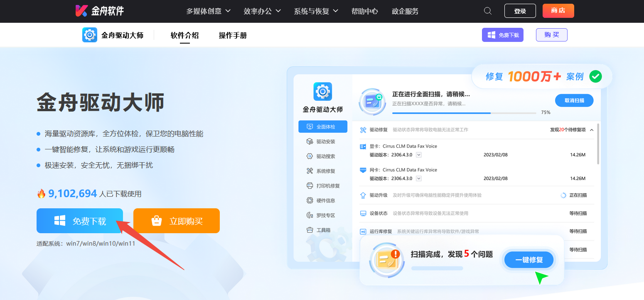
Task: Click the shopping bag icon in 立即购买
Action: tap(157, 221)
